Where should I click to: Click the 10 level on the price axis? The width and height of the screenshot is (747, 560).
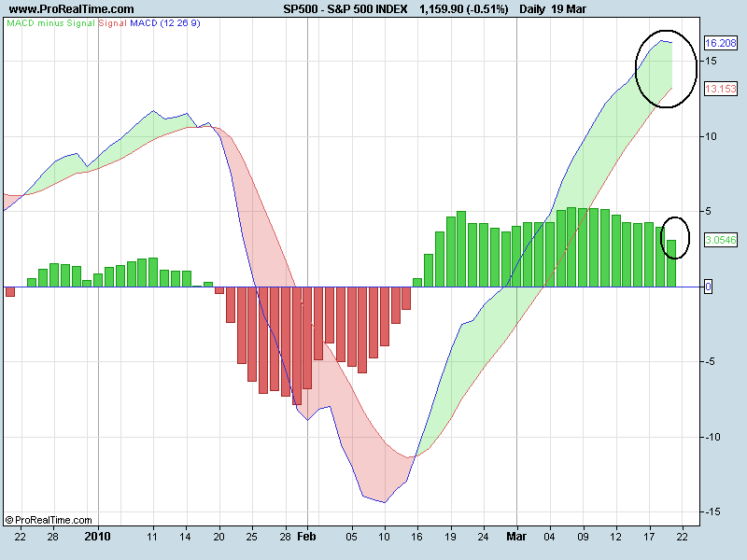711,136
